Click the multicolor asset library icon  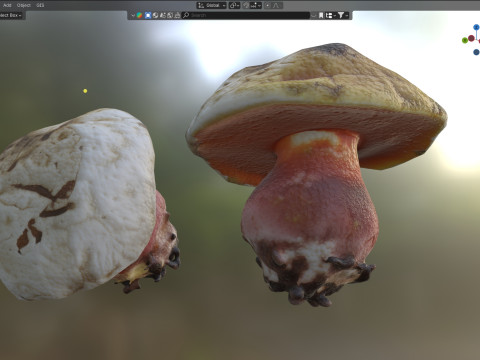[139, 15]
